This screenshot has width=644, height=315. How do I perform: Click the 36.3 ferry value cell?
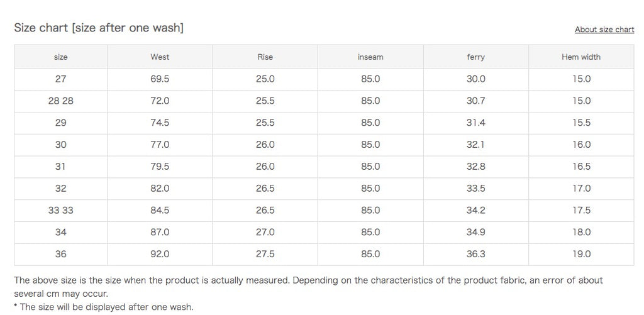pyautogui.click(x=475, y=254)
